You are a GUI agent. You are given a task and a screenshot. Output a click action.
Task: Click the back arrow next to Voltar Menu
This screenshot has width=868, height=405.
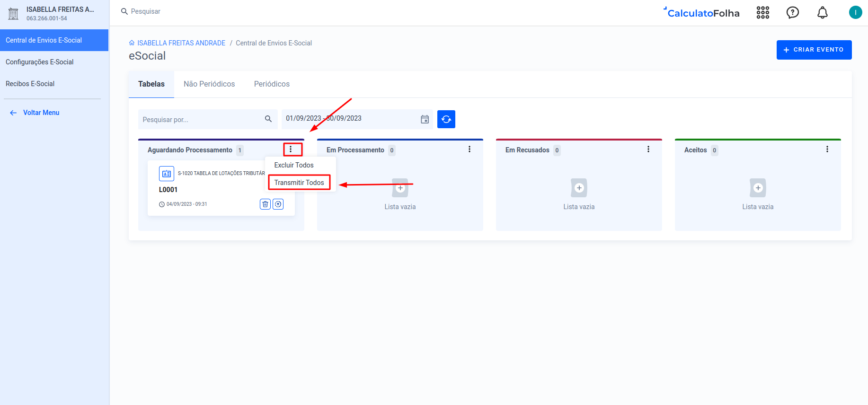click(13, 113)
